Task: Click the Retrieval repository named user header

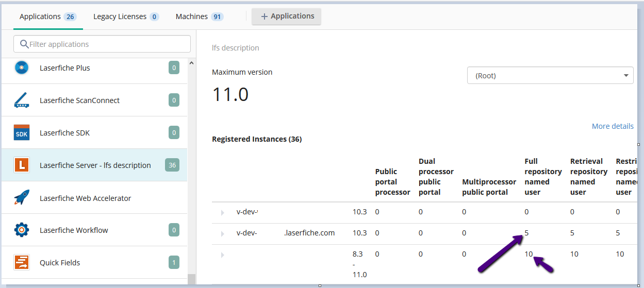Action: (x=588, y=177)
